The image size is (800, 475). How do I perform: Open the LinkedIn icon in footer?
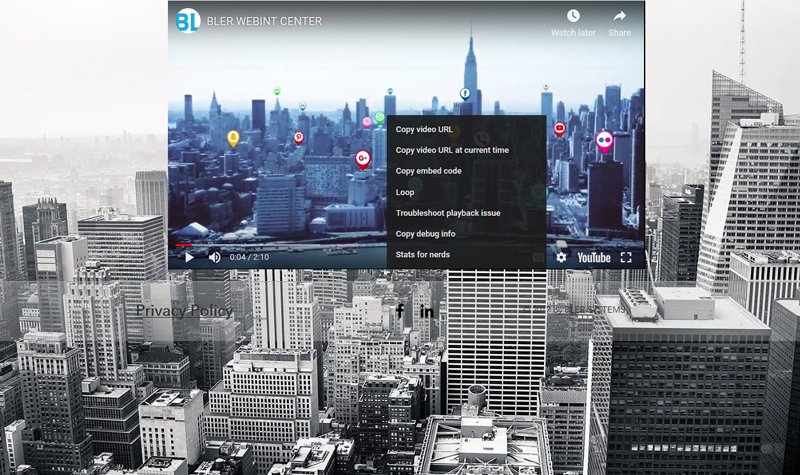pyautogui.click(x=427, y=311)
